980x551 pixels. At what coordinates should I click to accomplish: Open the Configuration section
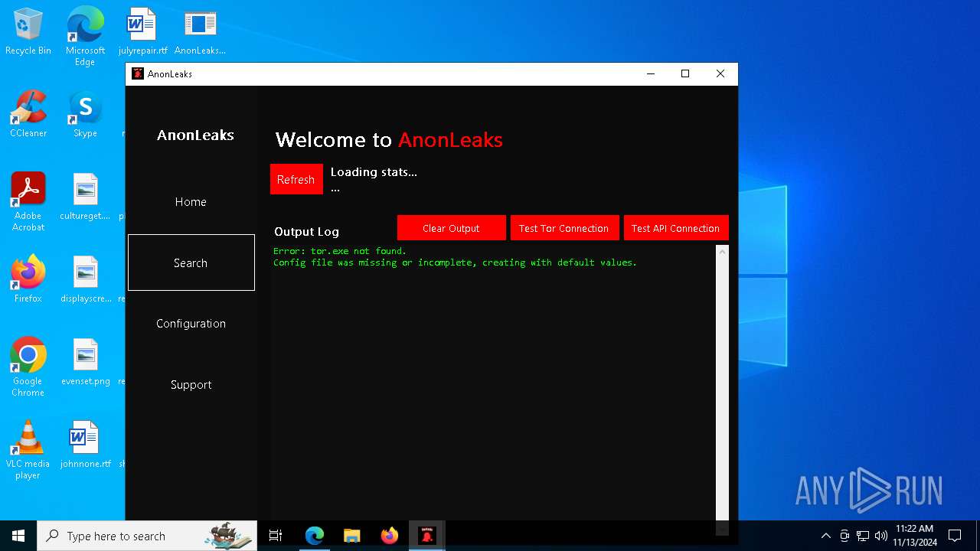191,324
